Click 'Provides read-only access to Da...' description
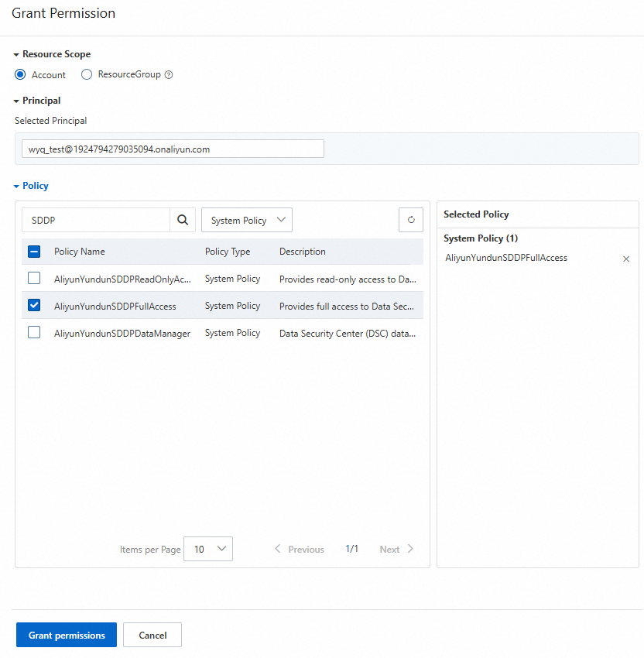Image resolution: width=644 pixels, height=658 pixels. 348,279
